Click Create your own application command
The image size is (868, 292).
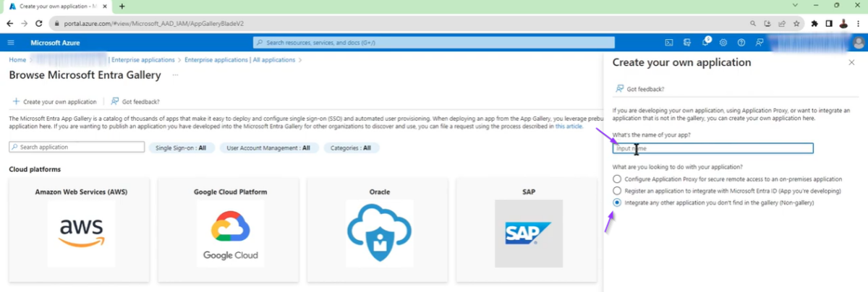pos(54,102)
